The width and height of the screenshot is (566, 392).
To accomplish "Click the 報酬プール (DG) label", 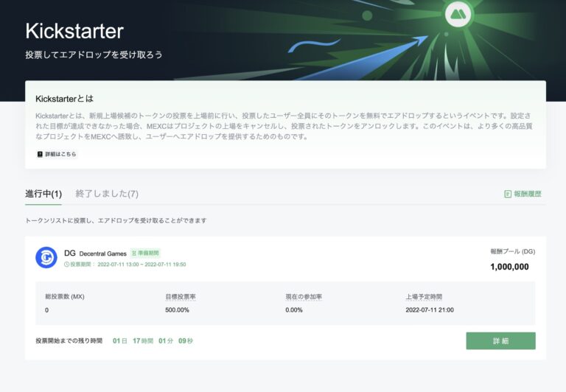I will (513, 251).
